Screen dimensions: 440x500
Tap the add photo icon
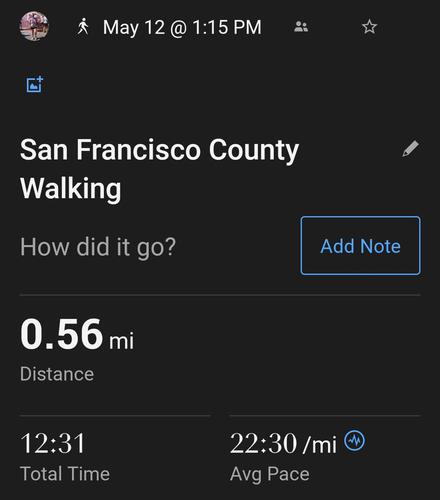tap(35, 84)
